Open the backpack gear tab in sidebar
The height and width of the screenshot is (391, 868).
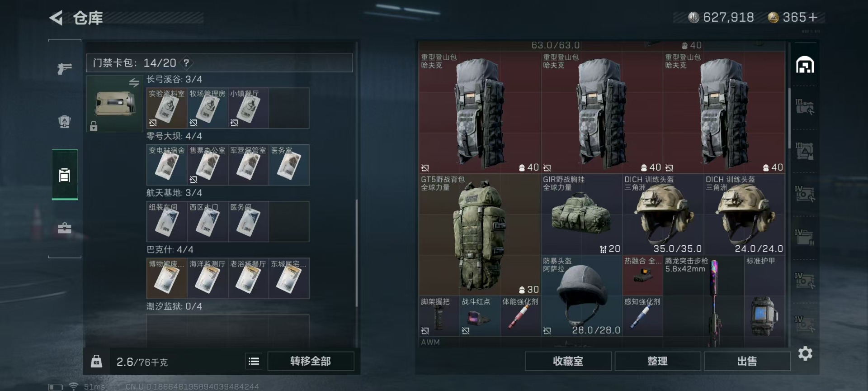click(64, 121)
